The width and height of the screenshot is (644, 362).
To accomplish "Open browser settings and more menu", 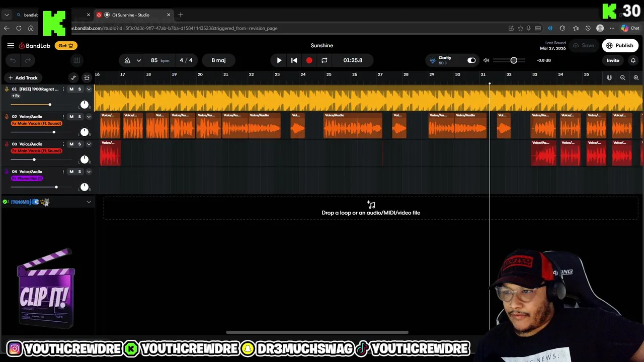I will 612,28.
